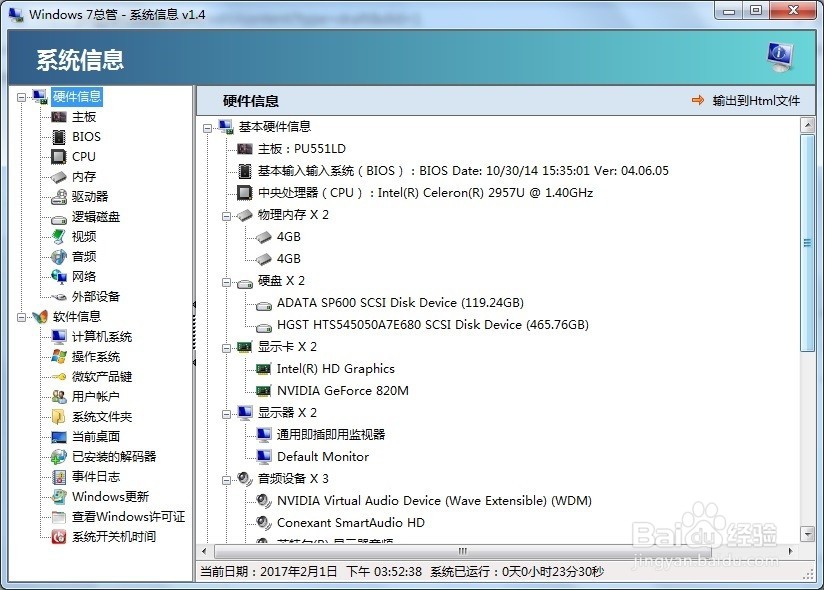The image size is (824, 590).
Task: Click the 查看Windows许可证 license icon
Action: [59, 517]
